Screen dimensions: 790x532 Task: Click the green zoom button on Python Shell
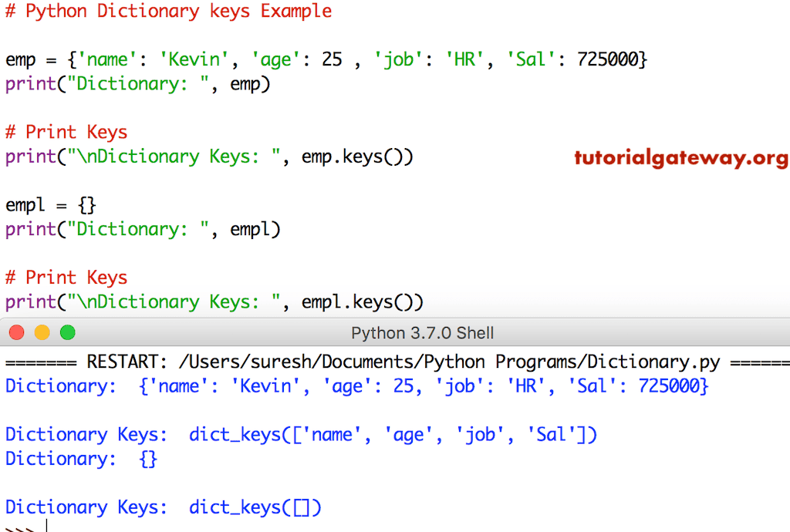[x=68, y=332]
